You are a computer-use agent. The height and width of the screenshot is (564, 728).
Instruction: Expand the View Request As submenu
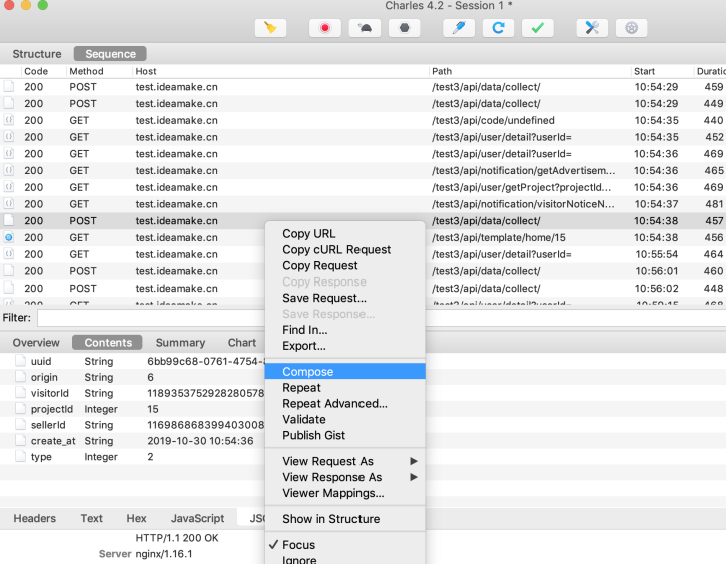pyautogui.click(x=345, y=461)
